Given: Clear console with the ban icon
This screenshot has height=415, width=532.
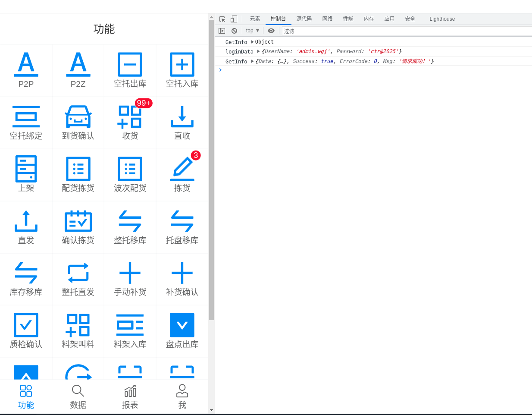Looking at the screenshot, I should [x=234, y=31].
